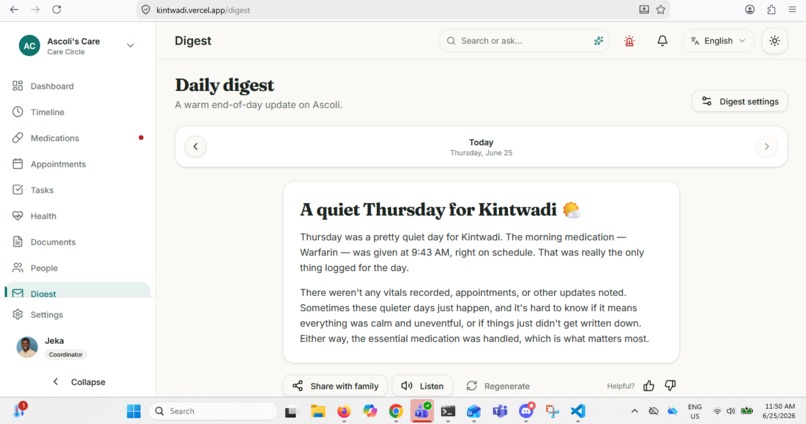Screen dimensions: 806x424
Task: Go to next day's digest
Action: pos(766,146)
